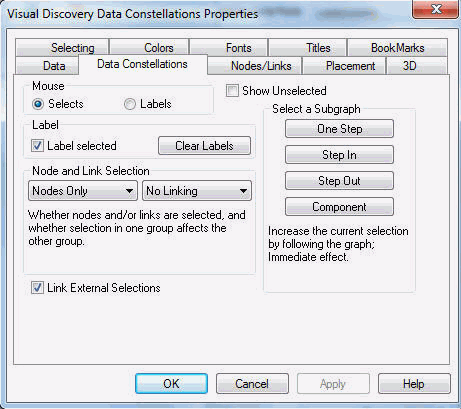The image size is (461, 409).
Task: Open the Selecting tab
Action: click(62, 48)
